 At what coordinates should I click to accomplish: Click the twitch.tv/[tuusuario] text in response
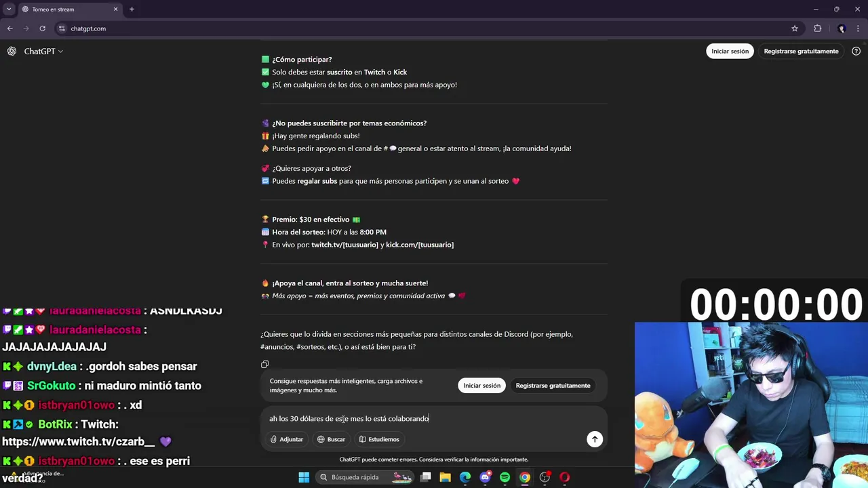click(344, 245)
